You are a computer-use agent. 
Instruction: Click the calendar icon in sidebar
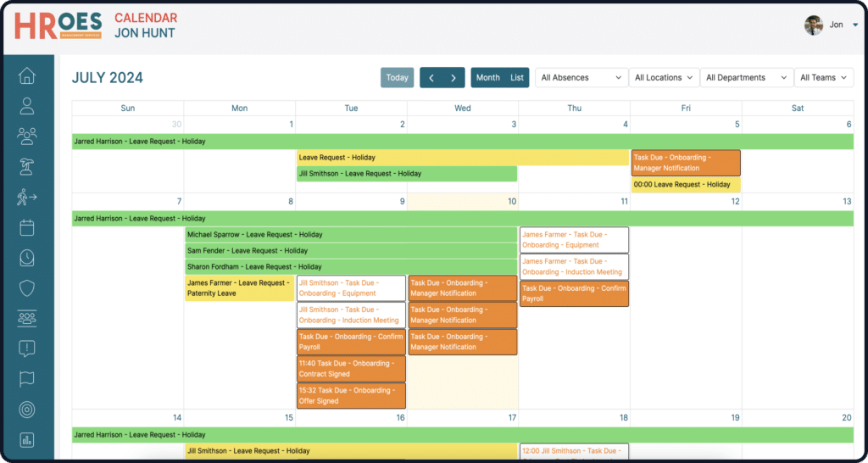click(27, 227)
